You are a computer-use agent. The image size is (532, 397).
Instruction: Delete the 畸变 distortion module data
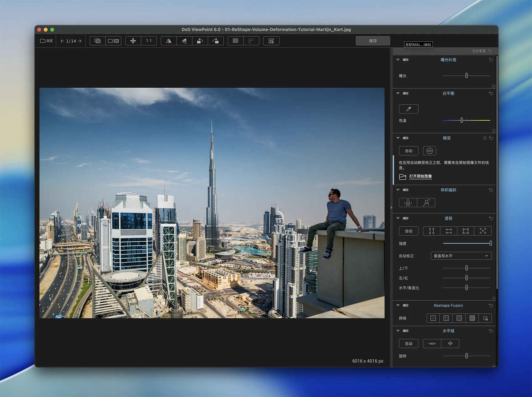(x=485, y=138)
